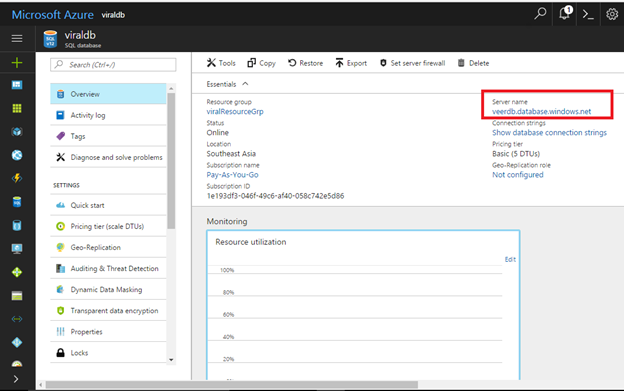
Task: Click the green plus New resource icon
Action: tap(17, 62)
